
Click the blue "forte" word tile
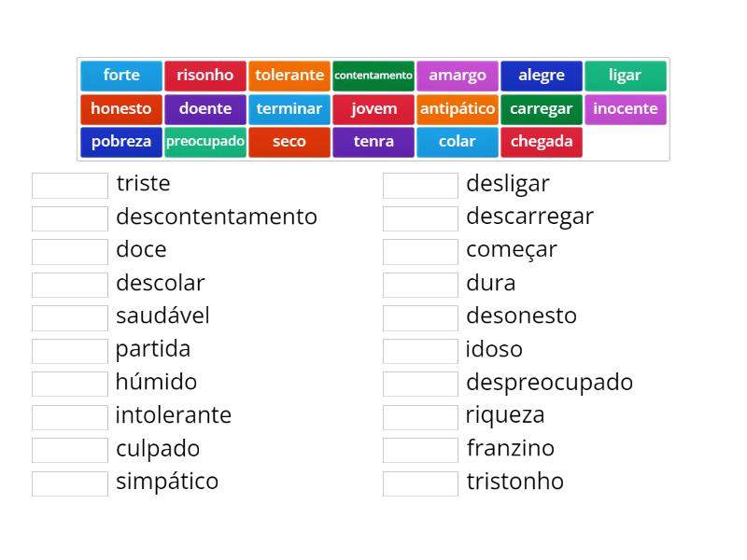(121, 76)
